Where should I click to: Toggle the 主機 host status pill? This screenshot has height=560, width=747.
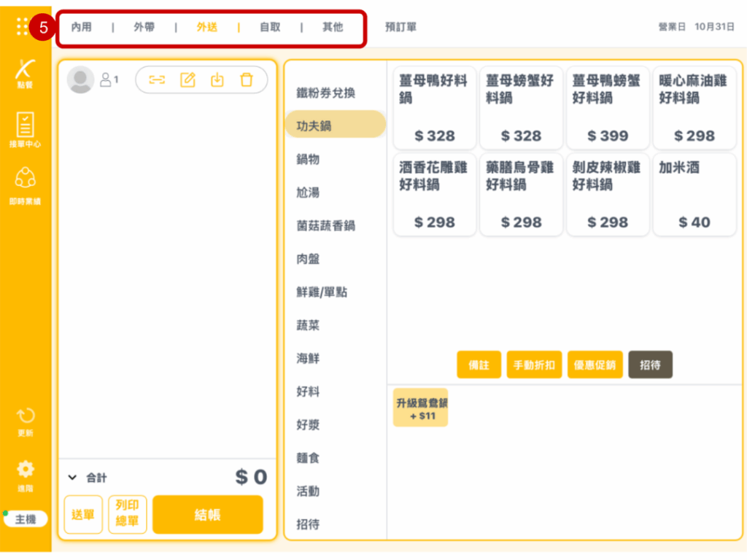point(26,519)
